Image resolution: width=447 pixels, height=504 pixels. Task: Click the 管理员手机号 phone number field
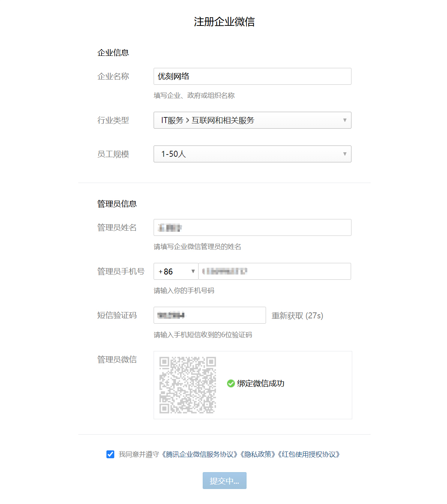point(275,271)
